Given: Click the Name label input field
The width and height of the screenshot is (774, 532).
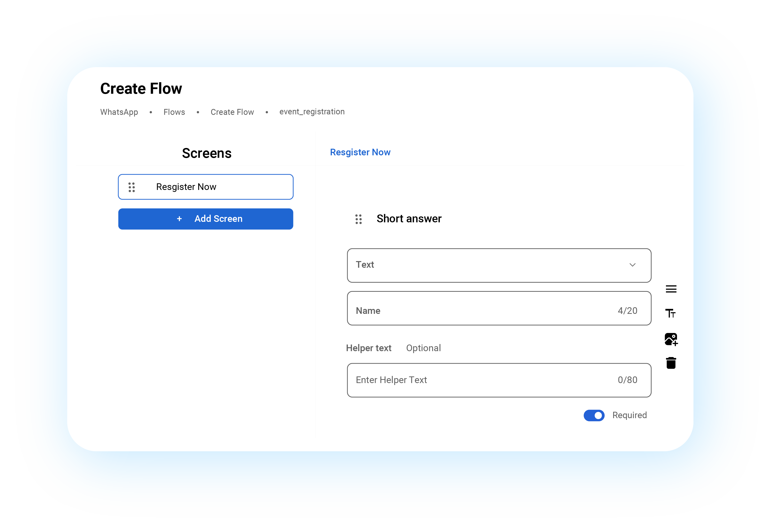Looking at the screenshot, I should (x=499, y=308).
